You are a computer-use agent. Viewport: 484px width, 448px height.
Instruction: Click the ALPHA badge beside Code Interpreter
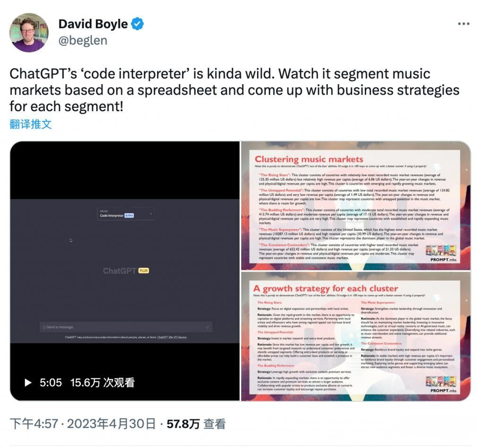[129, 215]
